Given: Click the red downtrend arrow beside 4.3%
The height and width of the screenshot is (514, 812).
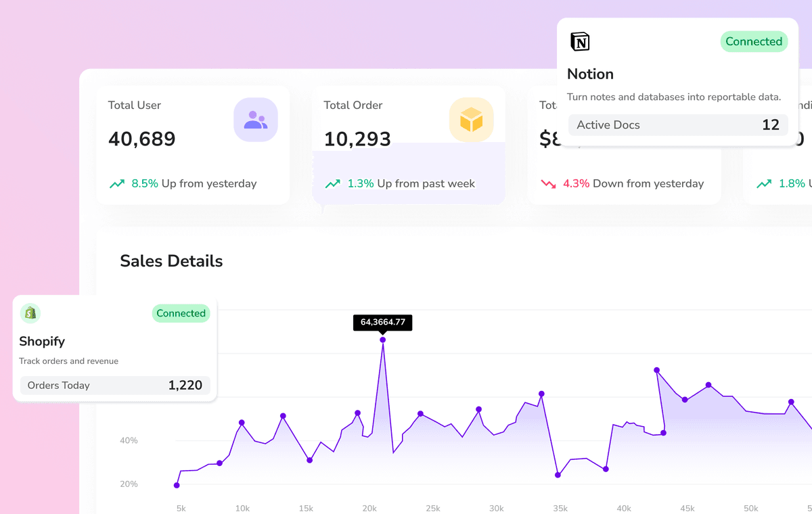Looking at the screenshot, I should pyautogui.click(x=548, y=183).
